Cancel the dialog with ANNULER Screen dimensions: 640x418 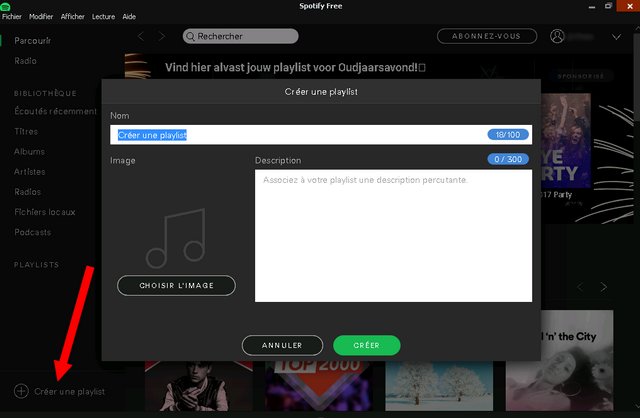click(x=282, y=345)
